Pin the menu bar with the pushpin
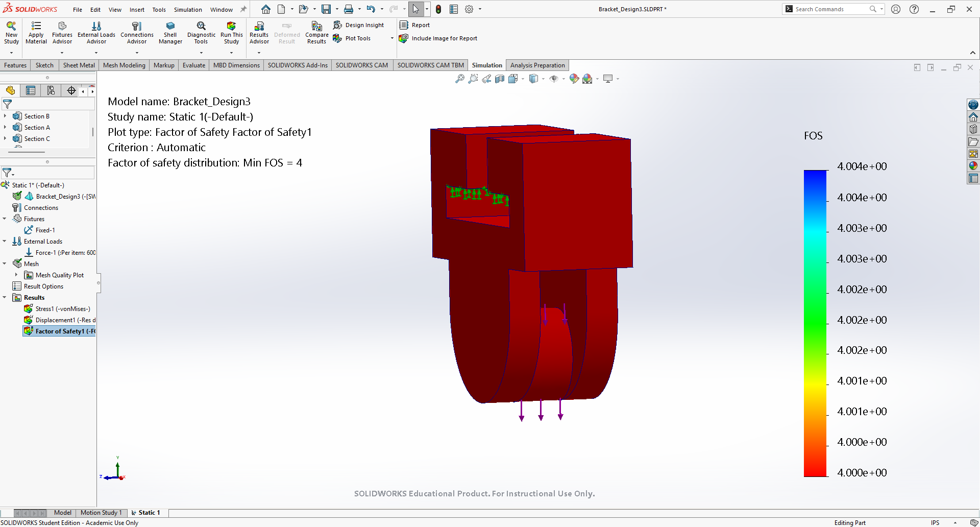 (x=243, y=9)
